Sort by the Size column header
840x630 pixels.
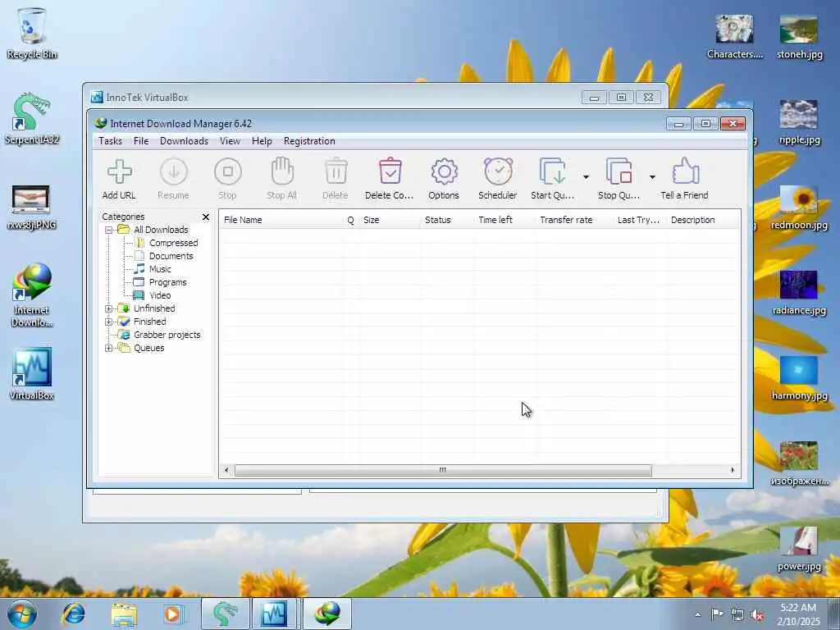pos(390,220)
